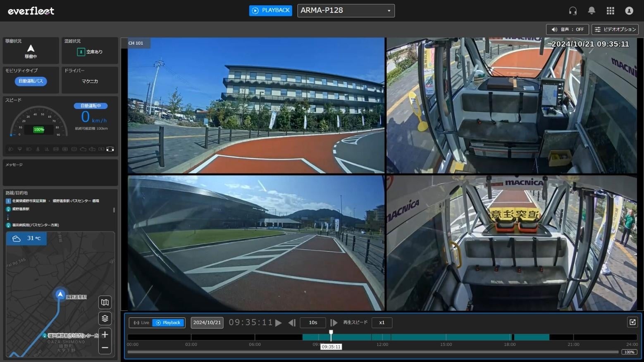Viewport: 644px width, 362px height.
Task: Open the headset support icon
Action: (x=572, y=11)
